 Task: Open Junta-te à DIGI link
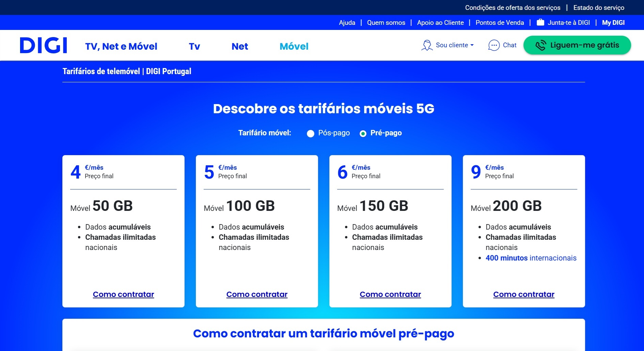click(x=569, y=22)
